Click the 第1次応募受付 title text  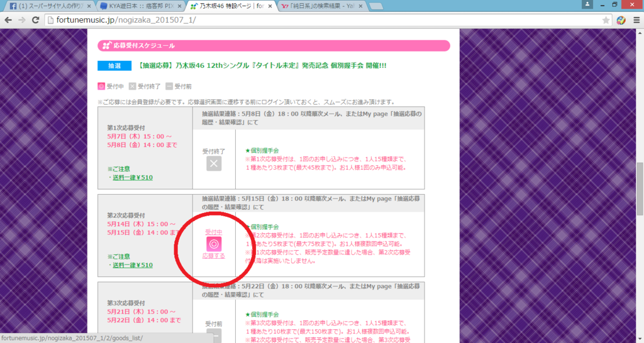(x=126, y=128)
